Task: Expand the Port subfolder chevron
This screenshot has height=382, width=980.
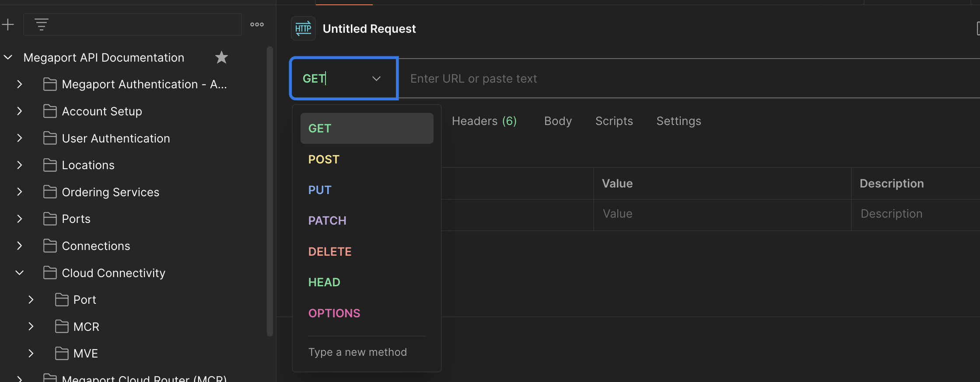Action: pos(31,300)
